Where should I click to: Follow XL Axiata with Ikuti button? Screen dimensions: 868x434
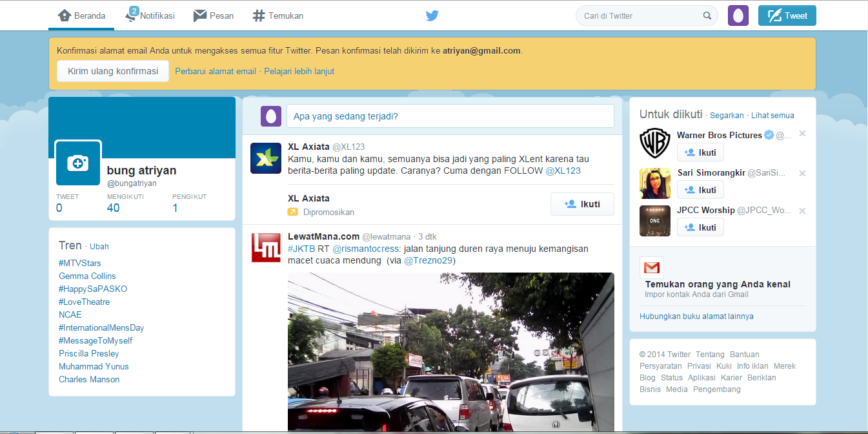[x=582, y=204]
